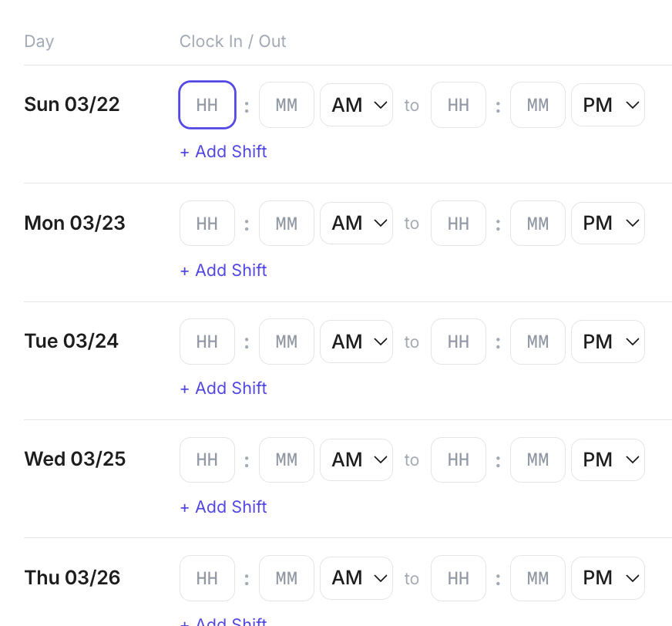This screenshot has width=672, height=626.
Task: Click Monday clock-in hour field
Action: [x=207, y=224]
